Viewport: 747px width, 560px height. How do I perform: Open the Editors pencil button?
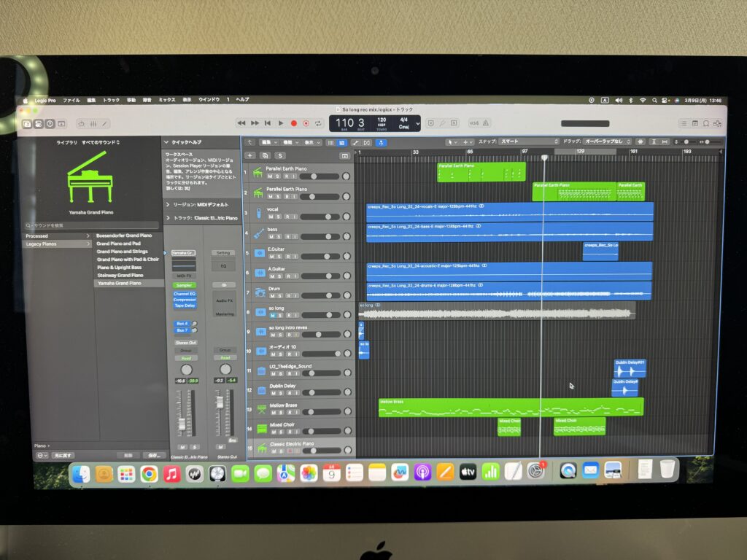[x=105, y=124]
